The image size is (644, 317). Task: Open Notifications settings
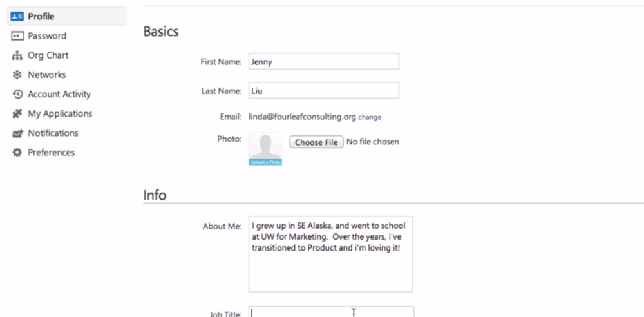pos(53,133)
